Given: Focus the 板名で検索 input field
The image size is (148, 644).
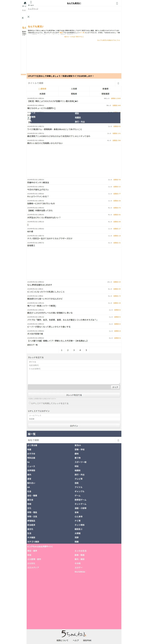Looking at the screenshot, I should point(71,440).
